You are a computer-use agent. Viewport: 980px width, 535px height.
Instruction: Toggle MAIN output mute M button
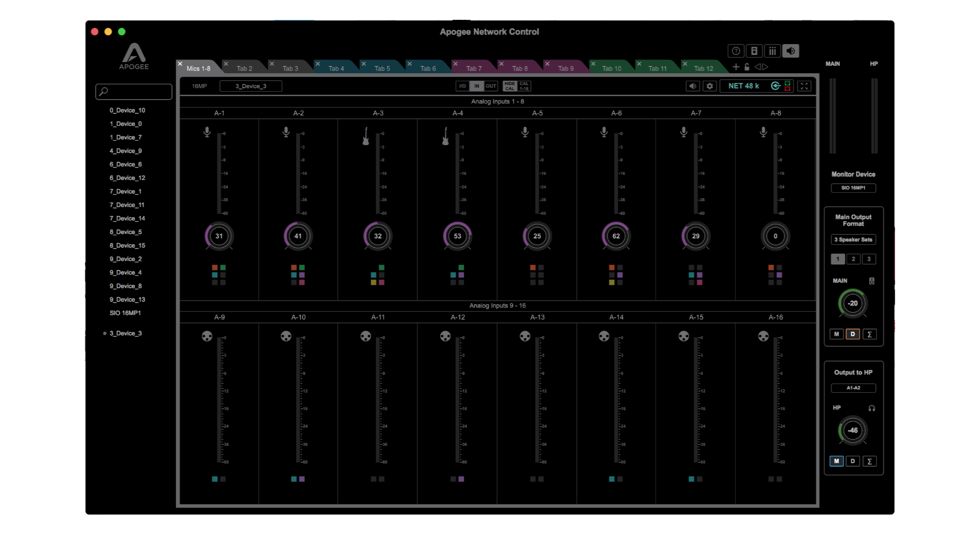[836, 334]
